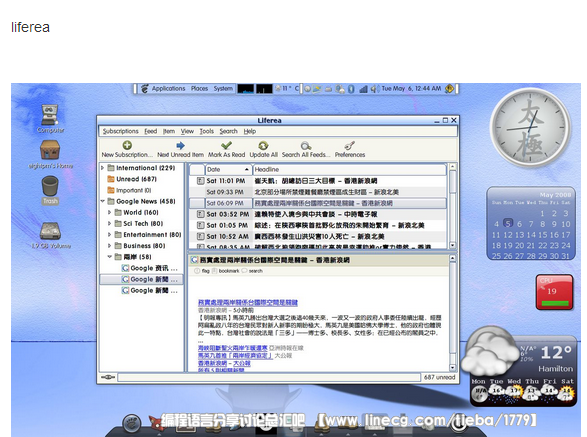
Task: Open the Subscriptions menu
Action: 121,131
